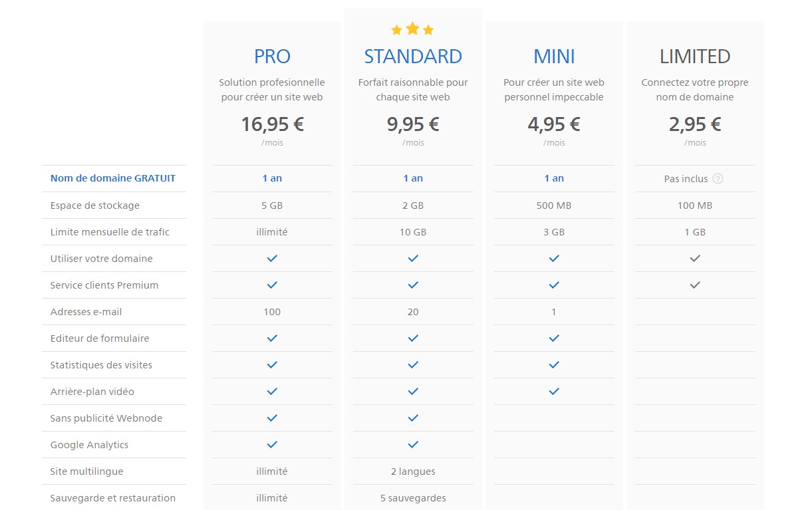Click the three-star rating above STANDARD
This screenshot has width=796, height=532.
412,29
